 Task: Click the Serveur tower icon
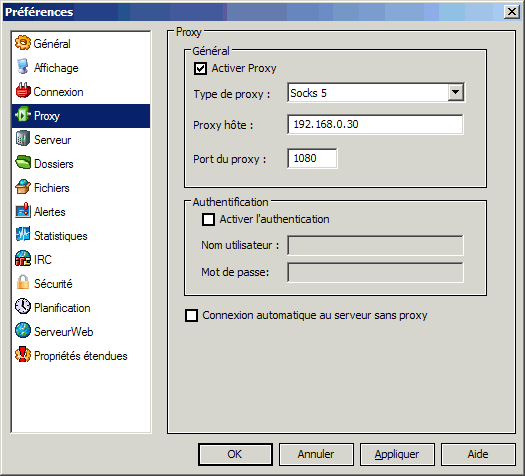click(x=23, y=139)
